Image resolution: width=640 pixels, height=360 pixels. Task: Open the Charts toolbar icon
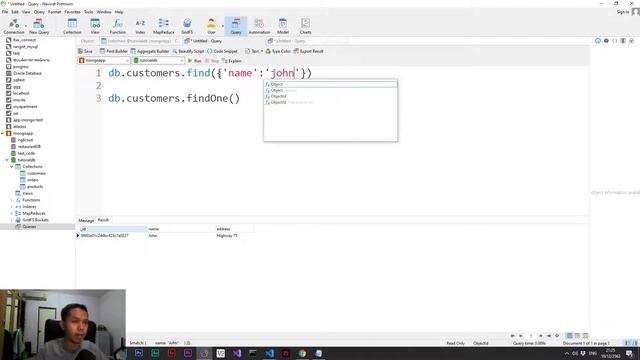pyautogui.click(x=305, y=26)
